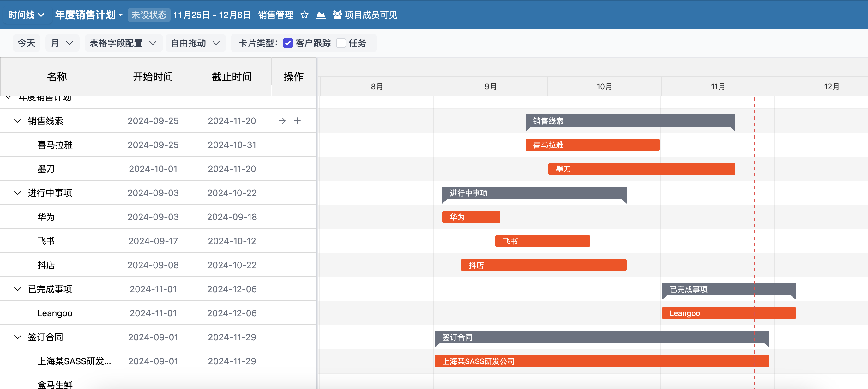Star the 年度销售计划 board as favorite
Image resolution: width=868 pixels, height=389 pixels.
click(x=304, y=15)
